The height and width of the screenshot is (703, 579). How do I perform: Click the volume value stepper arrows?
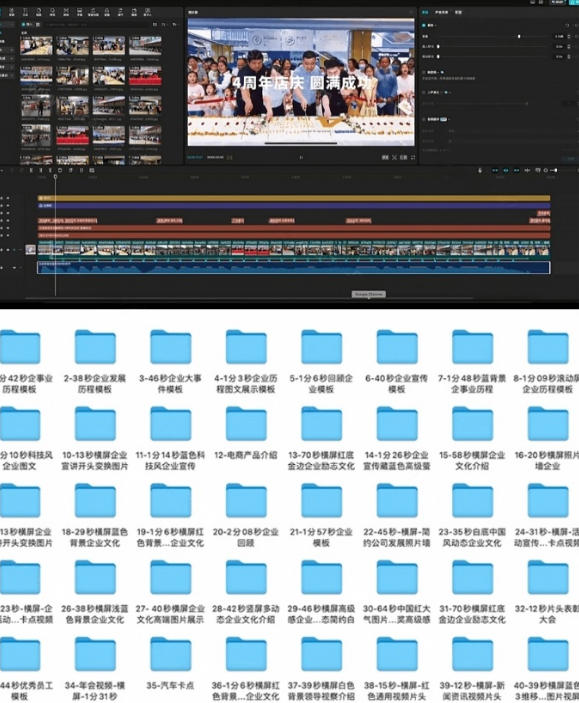(x=569, y=36)
